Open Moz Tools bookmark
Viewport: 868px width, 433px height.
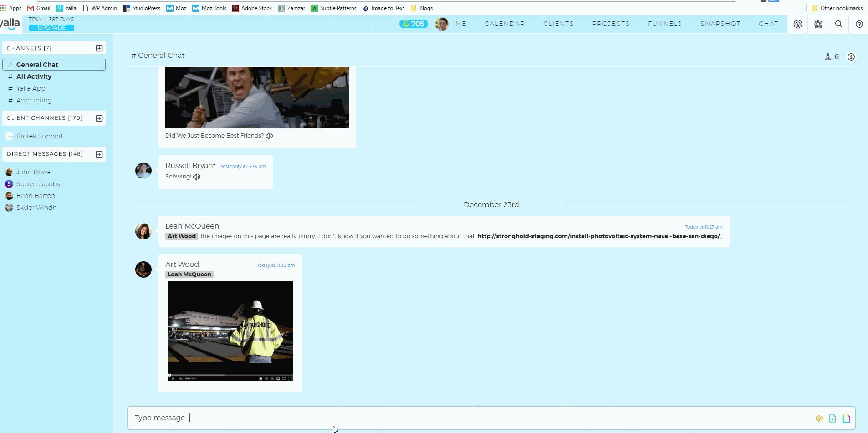[x=209, y=8]
